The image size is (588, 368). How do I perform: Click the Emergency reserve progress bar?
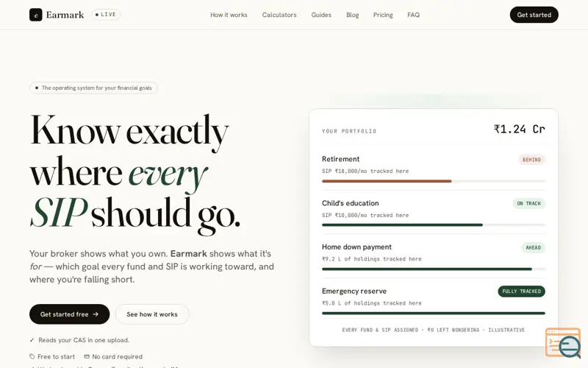(x=433, y=314)
